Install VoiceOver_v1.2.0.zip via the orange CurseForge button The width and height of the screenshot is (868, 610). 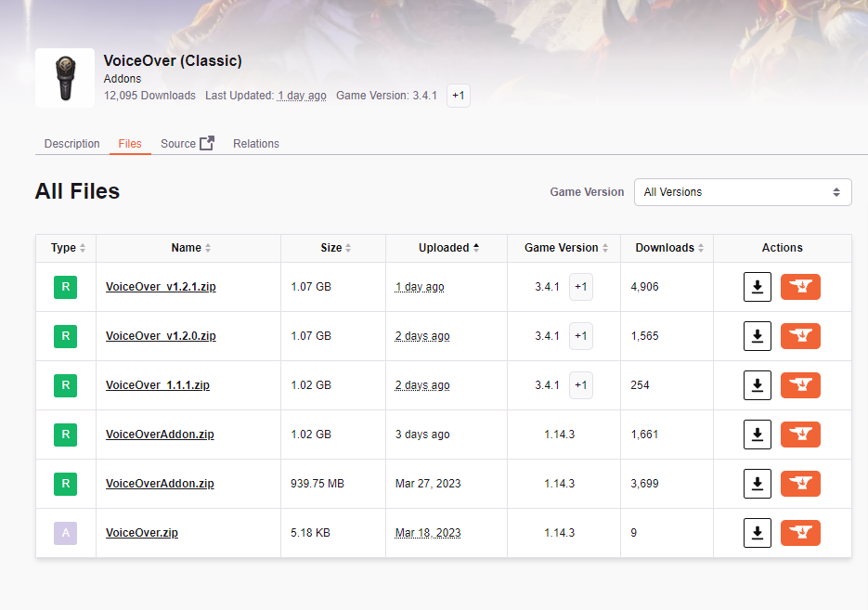(800, 336)
